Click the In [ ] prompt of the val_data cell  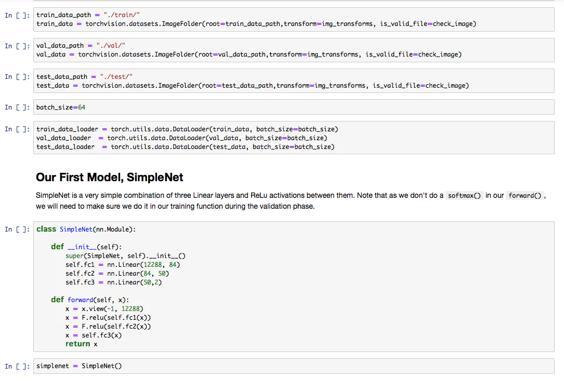17,46
